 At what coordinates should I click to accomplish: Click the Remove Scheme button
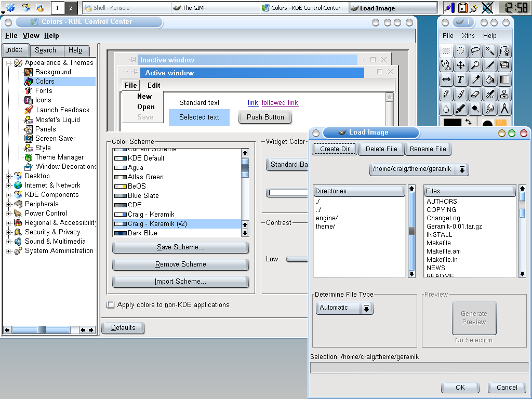click(x=180, y=264)
